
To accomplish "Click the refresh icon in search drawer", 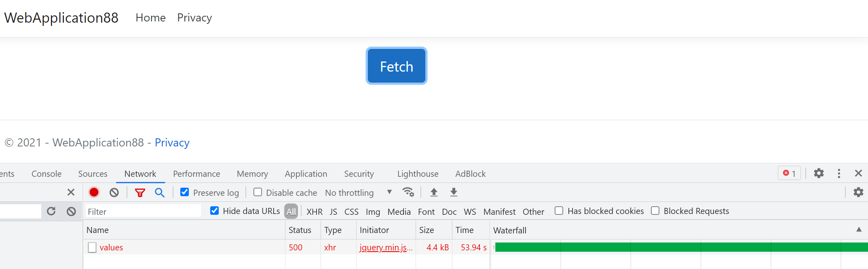I will pos(51,211).
